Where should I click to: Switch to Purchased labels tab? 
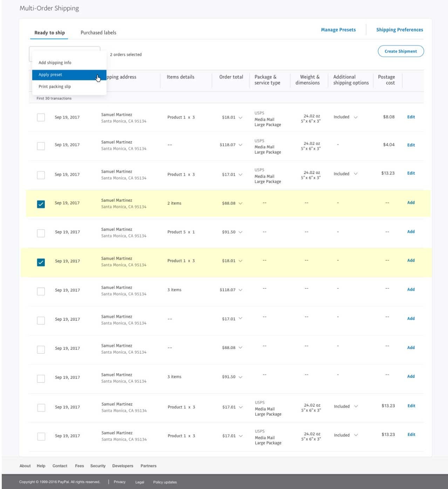coord(98,33)
